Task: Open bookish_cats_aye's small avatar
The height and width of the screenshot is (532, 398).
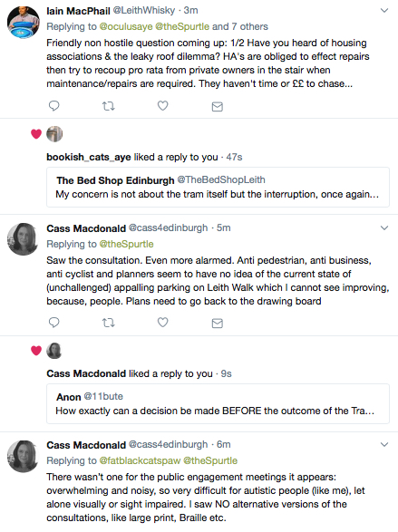Action: click(54, 133)
